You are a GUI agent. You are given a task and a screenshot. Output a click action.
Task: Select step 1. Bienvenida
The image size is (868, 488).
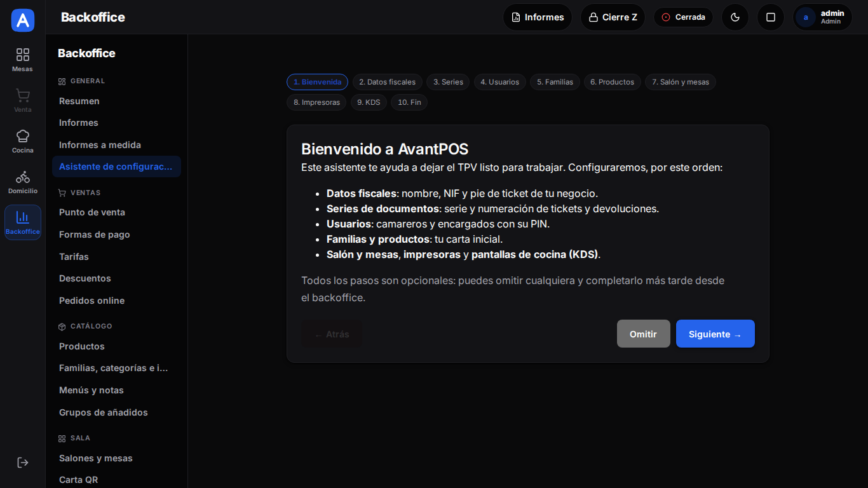317,82
